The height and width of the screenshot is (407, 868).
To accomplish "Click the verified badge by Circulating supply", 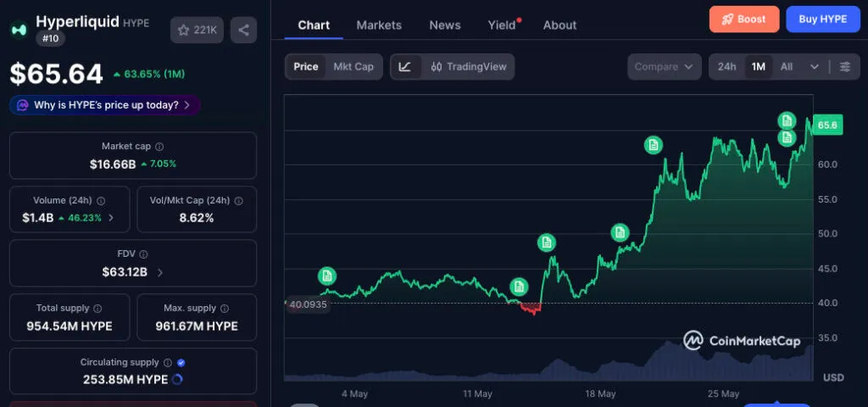I will [181, 363].
